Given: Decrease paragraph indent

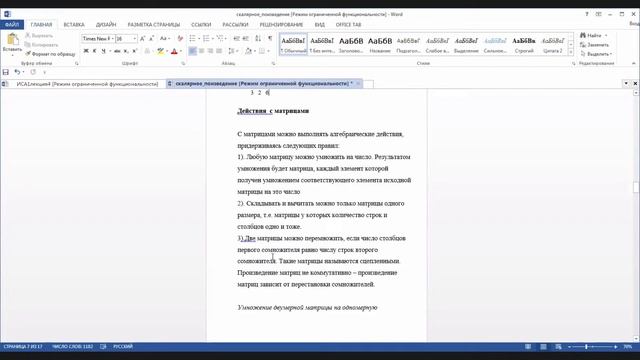Looking at the screenshot, I should [x=236, y=39].
